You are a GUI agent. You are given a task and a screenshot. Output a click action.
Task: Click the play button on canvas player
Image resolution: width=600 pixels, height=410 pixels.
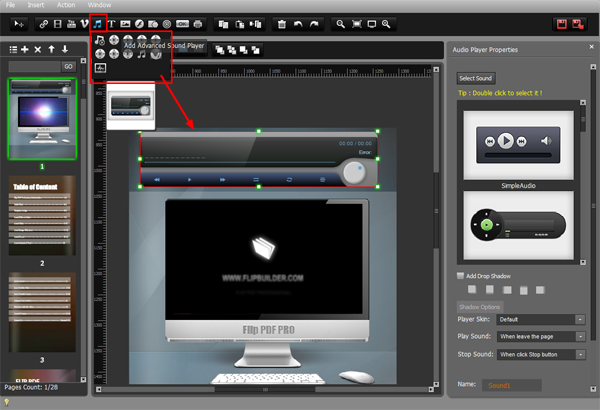point(190,180)
